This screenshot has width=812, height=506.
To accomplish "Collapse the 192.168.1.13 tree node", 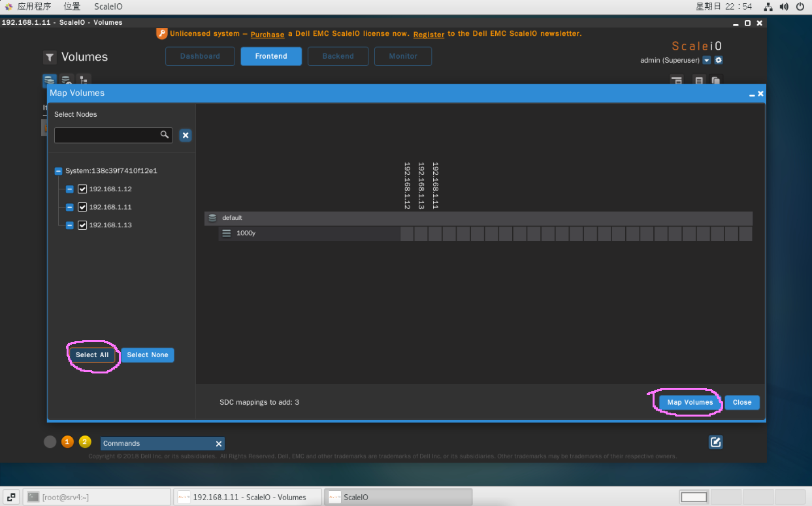I will tap(70, 225).
